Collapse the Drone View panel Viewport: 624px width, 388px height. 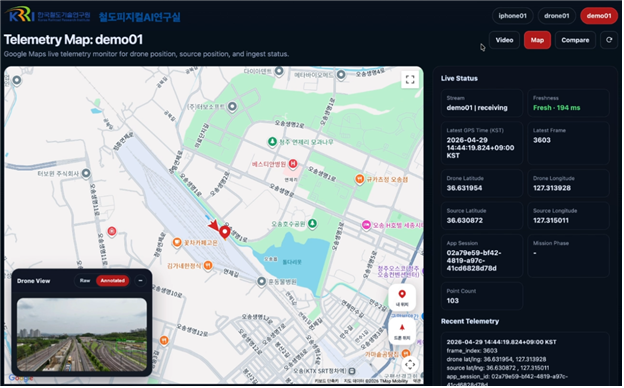coord(140,281)
